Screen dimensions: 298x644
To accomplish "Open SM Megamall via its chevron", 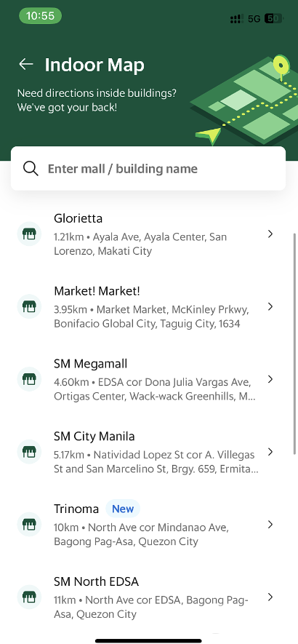I will coord(270,379).
